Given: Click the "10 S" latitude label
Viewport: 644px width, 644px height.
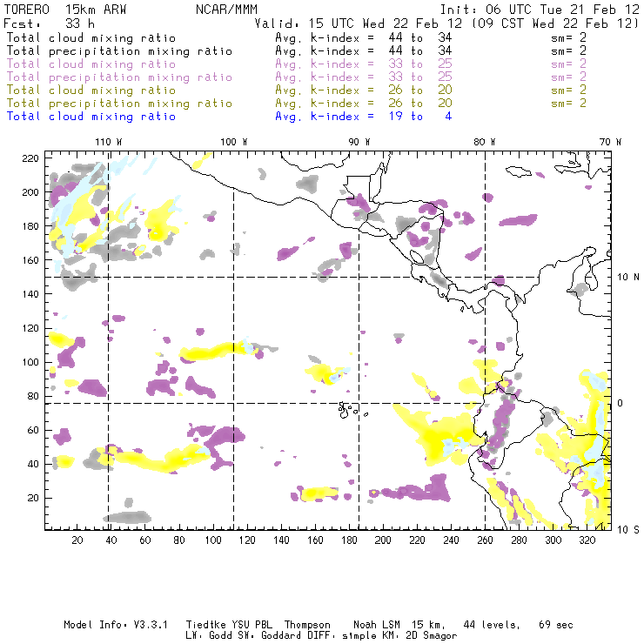Looking at the screenshot, I should click(x=628, y=530).
